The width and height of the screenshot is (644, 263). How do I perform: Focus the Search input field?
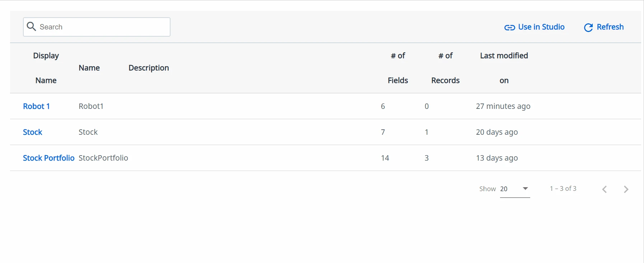(97, 27)
